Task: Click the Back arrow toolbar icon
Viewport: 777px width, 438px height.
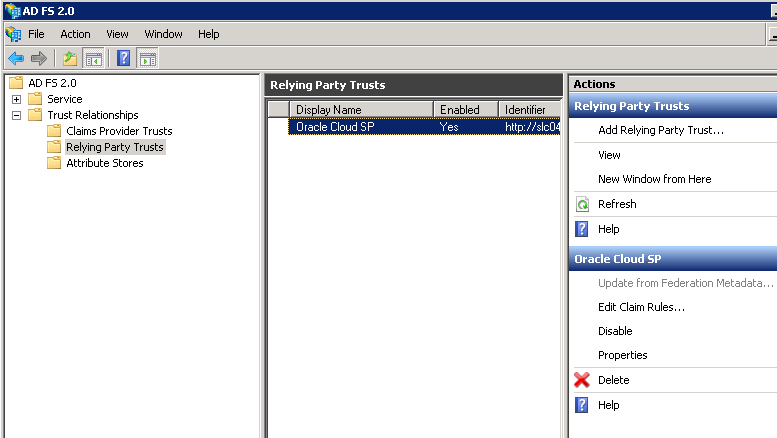Action: [x=16, y=58]
